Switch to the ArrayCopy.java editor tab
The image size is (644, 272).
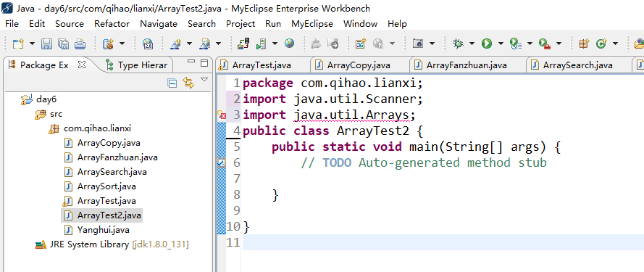(x=359, y=65)
